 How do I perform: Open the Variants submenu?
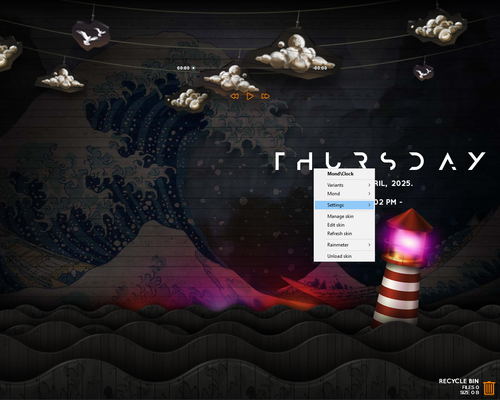(344, 185)
